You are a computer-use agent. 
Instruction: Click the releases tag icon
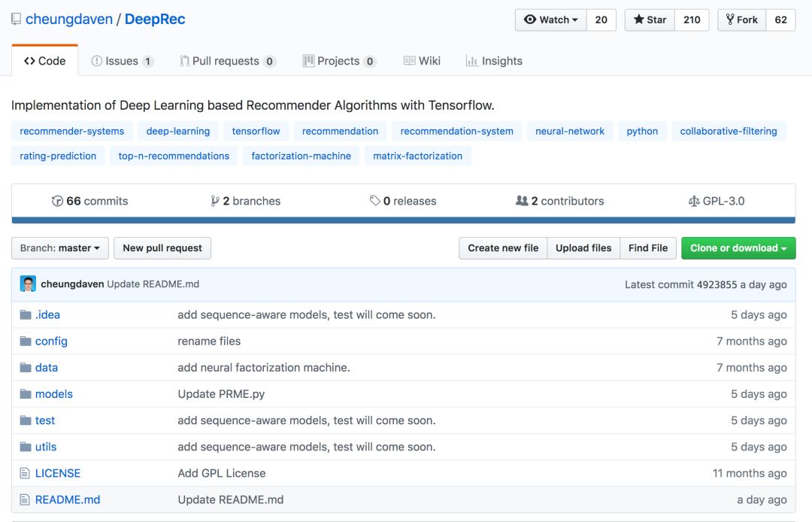(374, 201)
